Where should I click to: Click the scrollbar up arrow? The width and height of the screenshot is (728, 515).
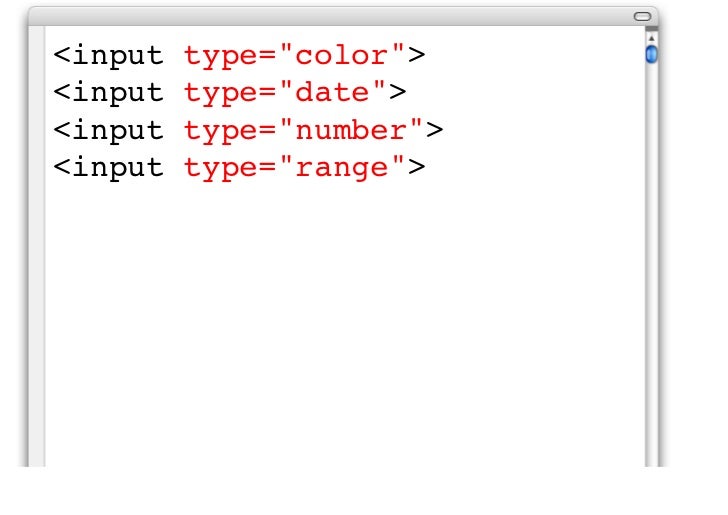[651, 38]
